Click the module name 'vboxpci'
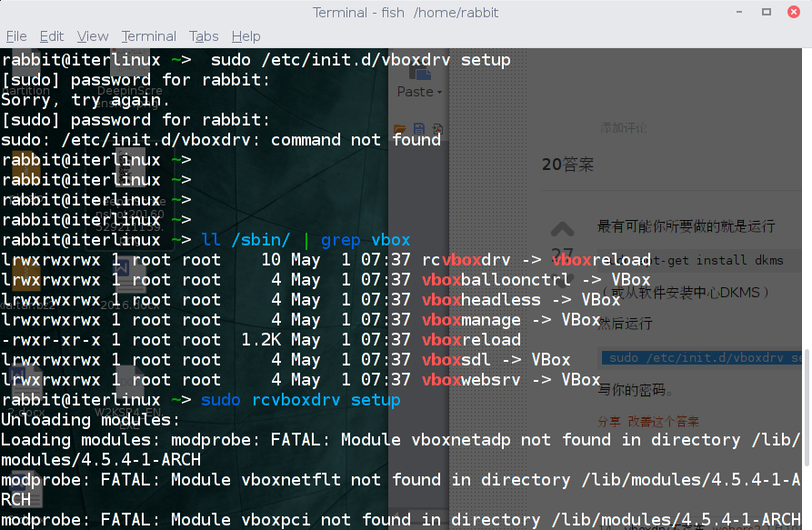This screenshot has width=812, height=530. click(x=276, y=520)
